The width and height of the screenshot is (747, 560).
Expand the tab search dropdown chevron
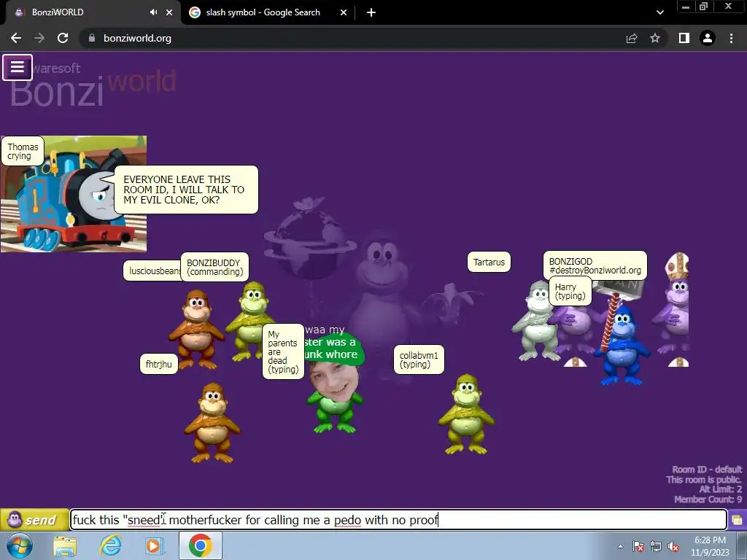(659, 12)
